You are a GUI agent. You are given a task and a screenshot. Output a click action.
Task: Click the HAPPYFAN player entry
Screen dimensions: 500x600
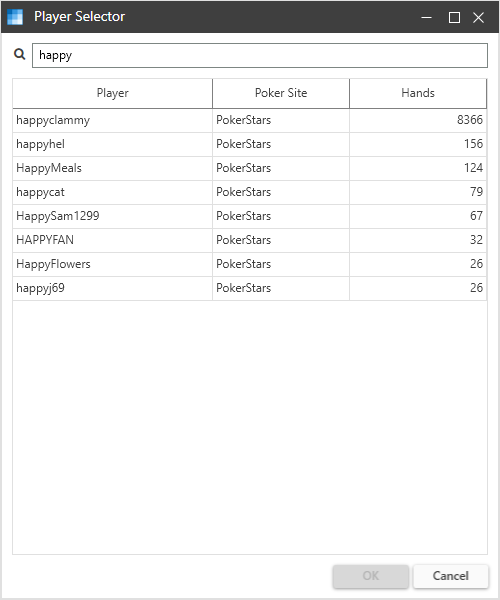point(249,240)
